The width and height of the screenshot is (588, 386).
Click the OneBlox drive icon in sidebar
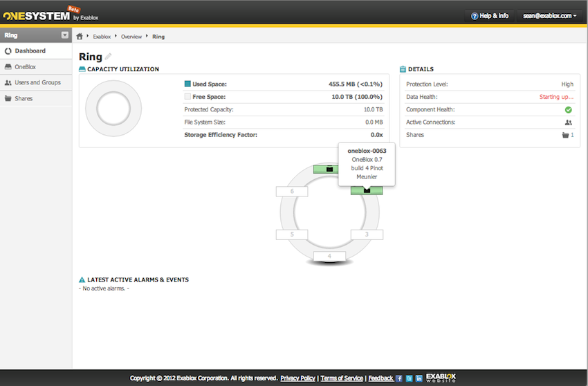click(x=8, y=67)
